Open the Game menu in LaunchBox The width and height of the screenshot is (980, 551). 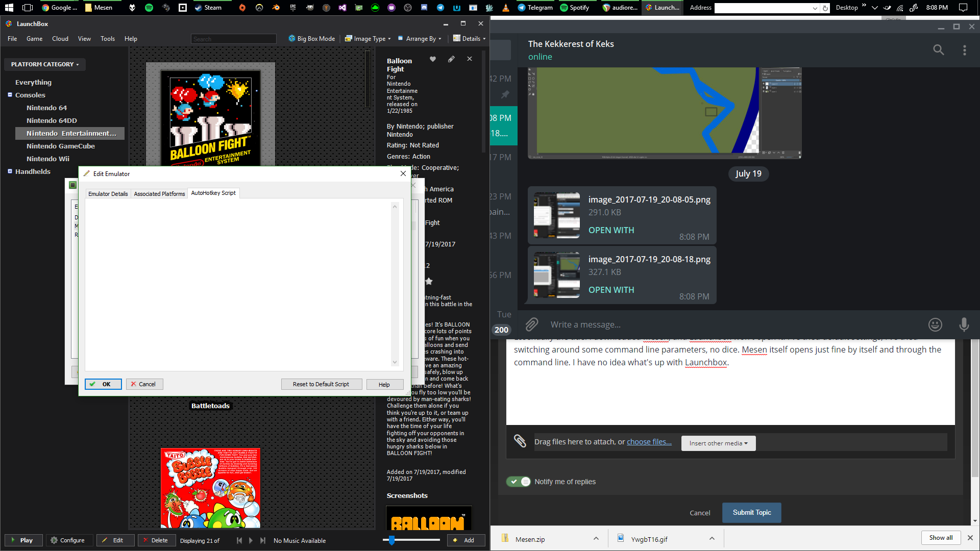click(34, 39)
